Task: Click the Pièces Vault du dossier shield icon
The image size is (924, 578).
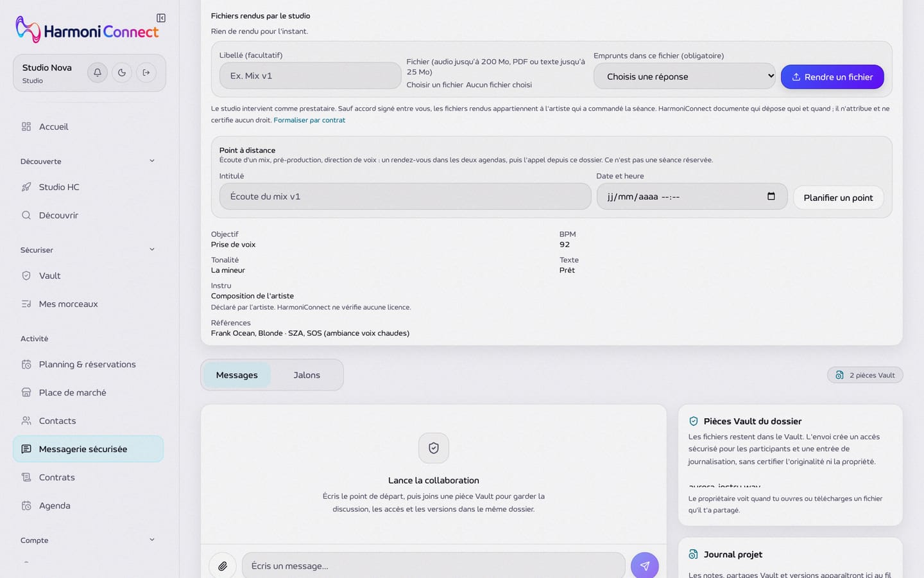Action: tap(694, 421)
